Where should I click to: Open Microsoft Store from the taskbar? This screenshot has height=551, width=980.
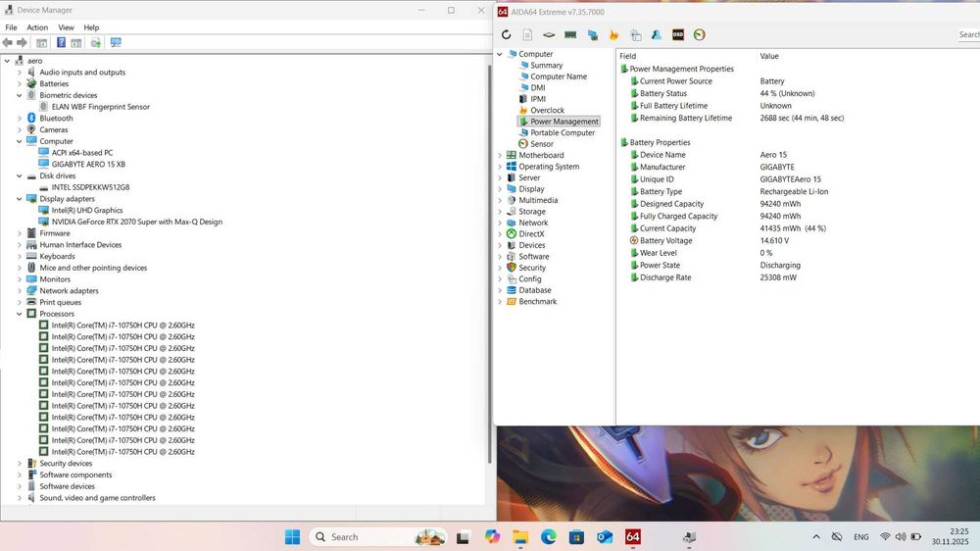(576, 536)
